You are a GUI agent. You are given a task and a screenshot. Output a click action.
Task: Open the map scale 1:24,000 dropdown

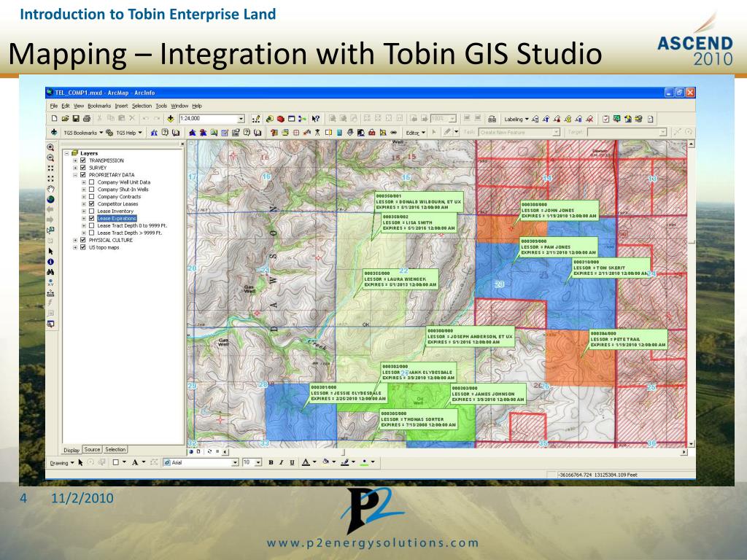point(241,119)
